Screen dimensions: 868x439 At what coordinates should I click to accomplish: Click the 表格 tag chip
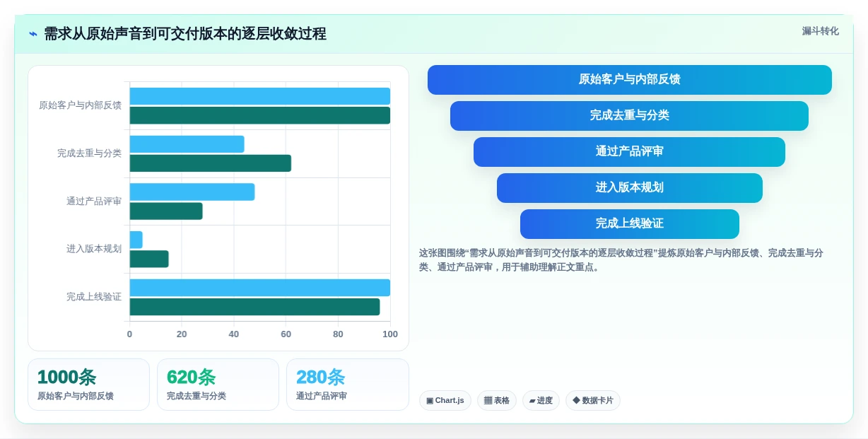(497, 400)
